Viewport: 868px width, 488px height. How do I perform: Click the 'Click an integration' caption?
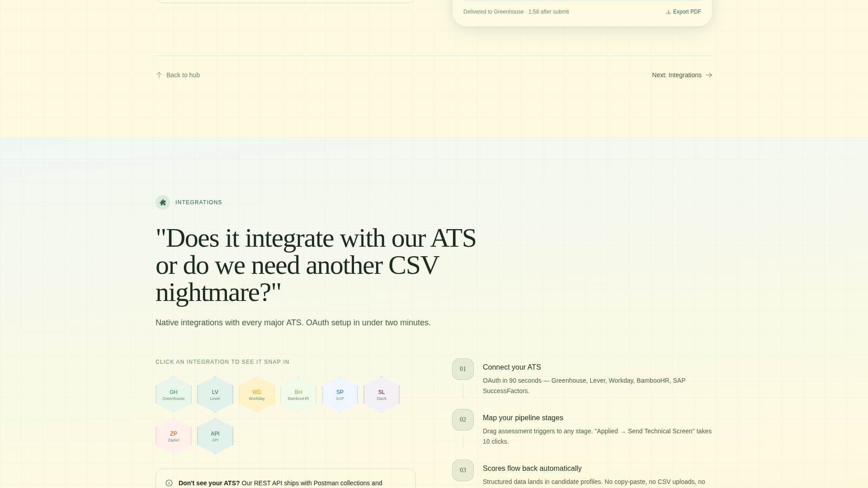click(222, 362)
